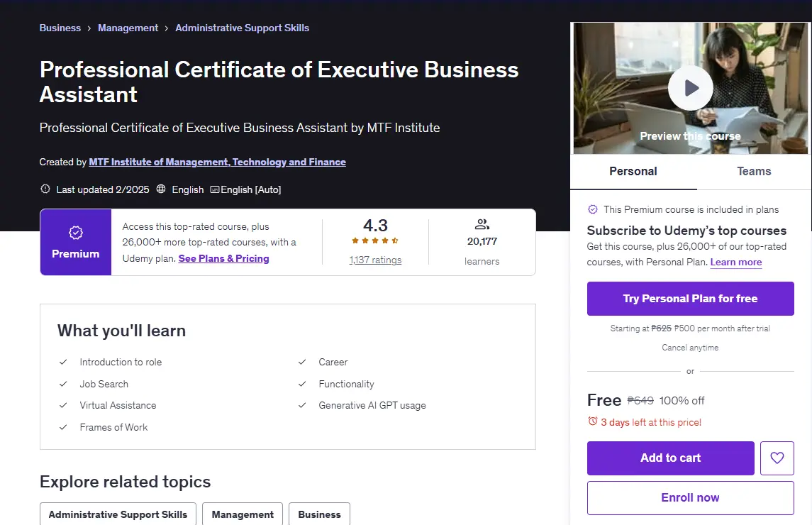Viewport: 812px width, 525px height.
Task: Click the Virtual Assistance item text
Action: (x=118, y=405)
